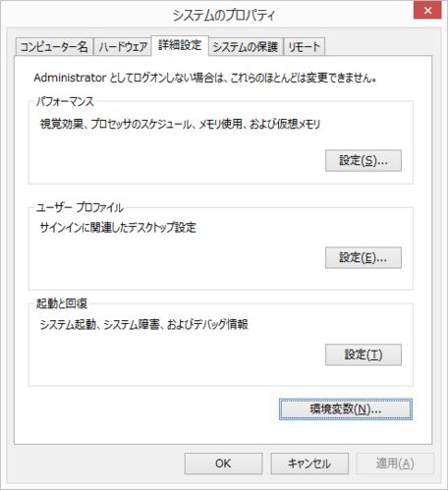The image size is (448, 491).
Task: Confirm the dialog with OK
Action: click(x=223, y=464)
